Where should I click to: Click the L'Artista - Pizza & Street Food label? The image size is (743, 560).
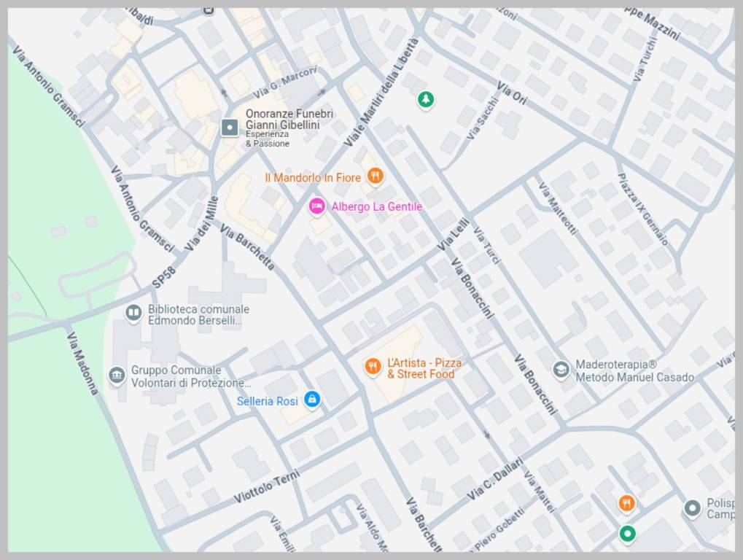click(x=424, y=368)
